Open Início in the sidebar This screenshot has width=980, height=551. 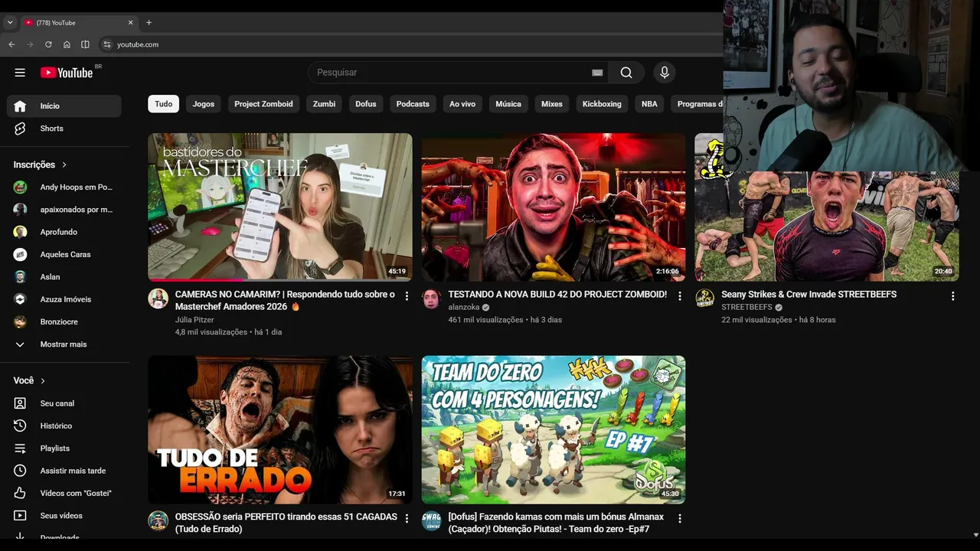point(64,106)
